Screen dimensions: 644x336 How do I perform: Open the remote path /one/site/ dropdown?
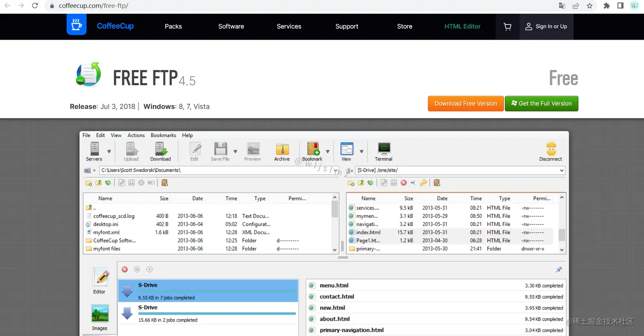pos(562,170)
